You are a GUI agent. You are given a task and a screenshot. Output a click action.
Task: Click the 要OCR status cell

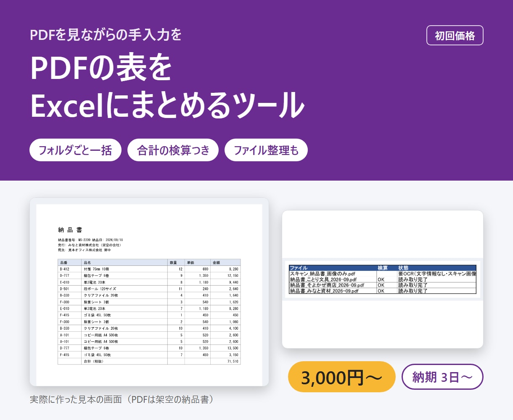tap(437, 274)
